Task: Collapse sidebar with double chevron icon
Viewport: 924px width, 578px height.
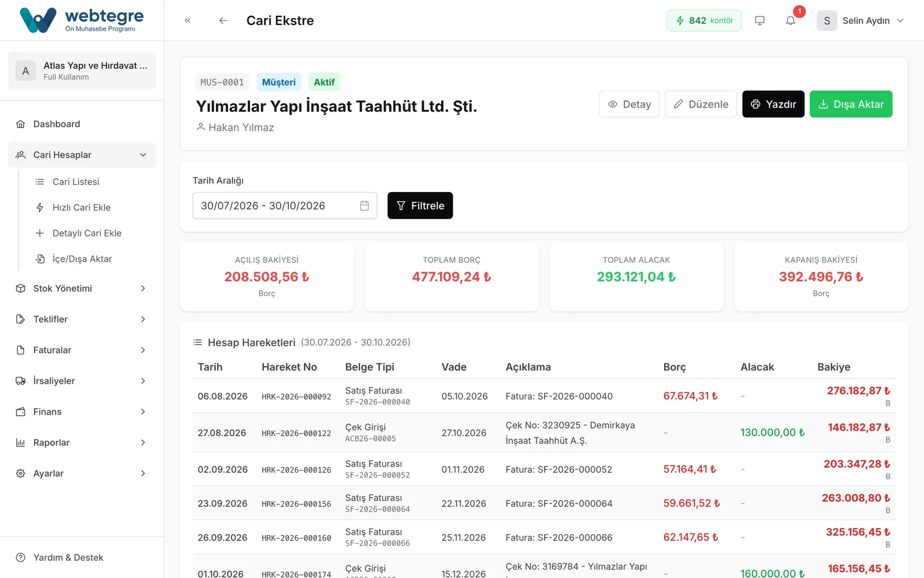Action: pyautogui.click(x=187, y=20)
